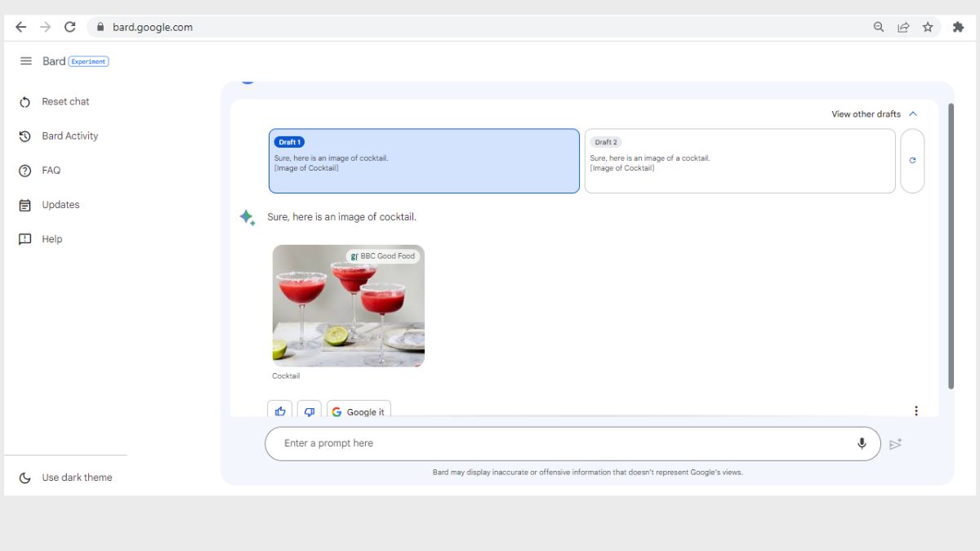Open the three-dot more options menu
This screenshot has height=551, width=980.
coord(915,411)
